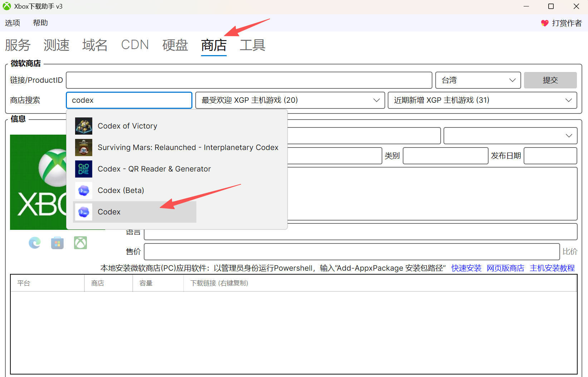Click the highlighted Codex app icon
Viewport: 588px width, 377px height.
84,212
